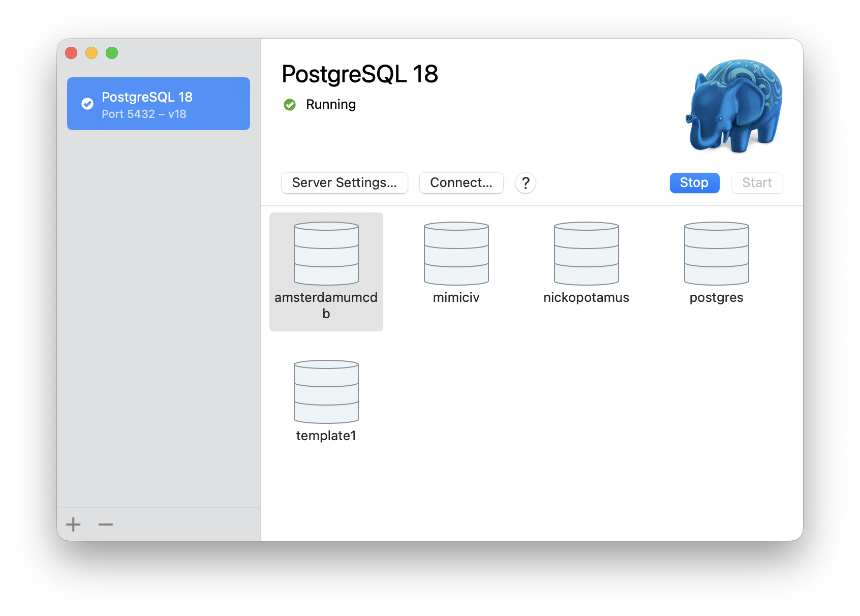
Task: Select PostgreSQL 18 server in sidebar
Action: pyautogui.click(x=159, y=104)
